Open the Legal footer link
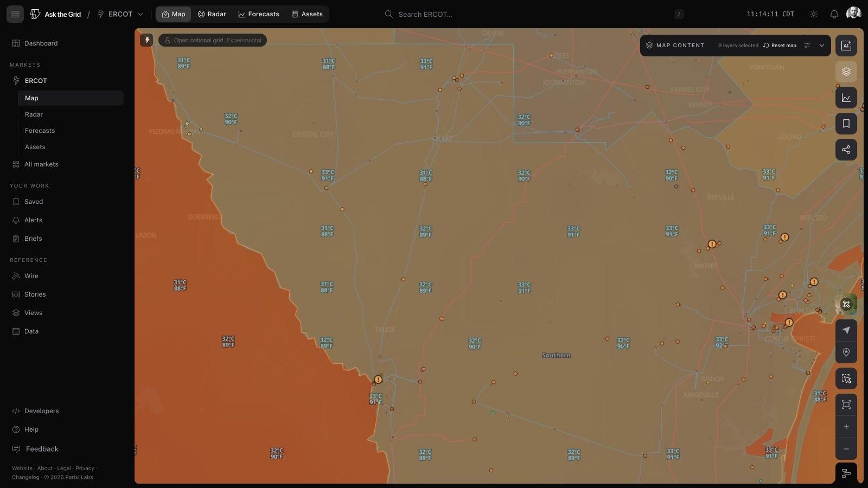868x488 pixels. (x=64, y=468)
